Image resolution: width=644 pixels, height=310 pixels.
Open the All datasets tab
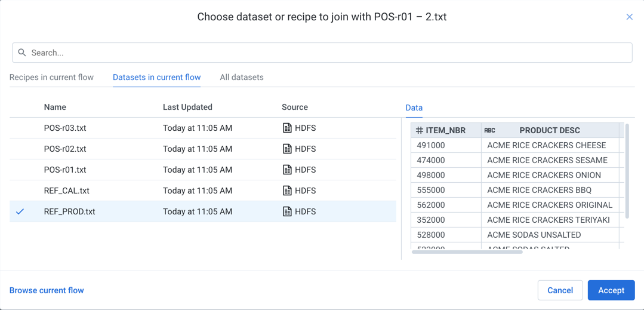[242, 77]
